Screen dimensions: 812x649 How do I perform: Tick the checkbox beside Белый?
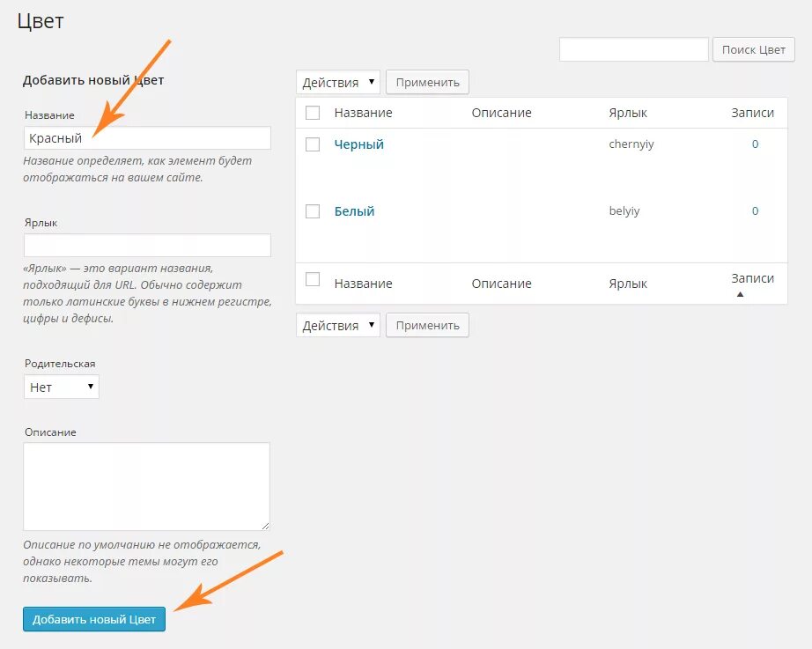tap(313, 210)
